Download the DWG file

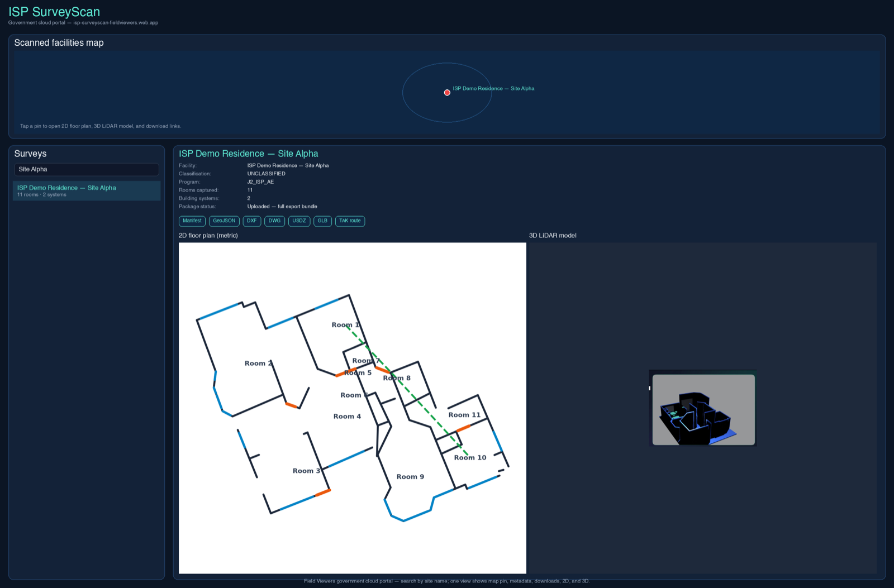coord(274,221)
